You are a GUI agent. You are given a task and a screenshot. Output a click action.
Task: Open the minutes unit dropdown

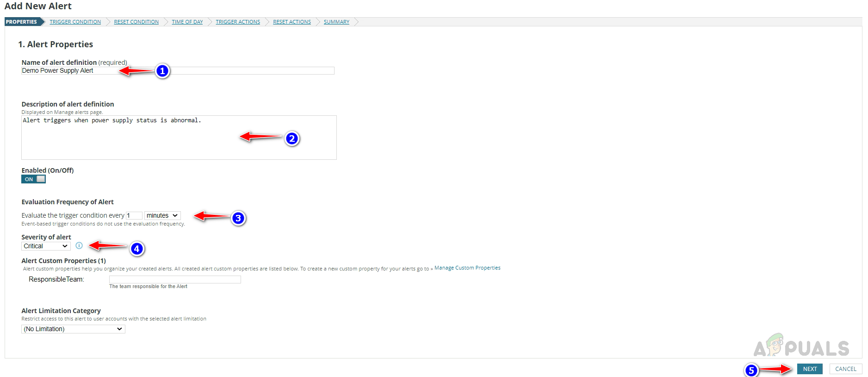[x=162, y=215]
